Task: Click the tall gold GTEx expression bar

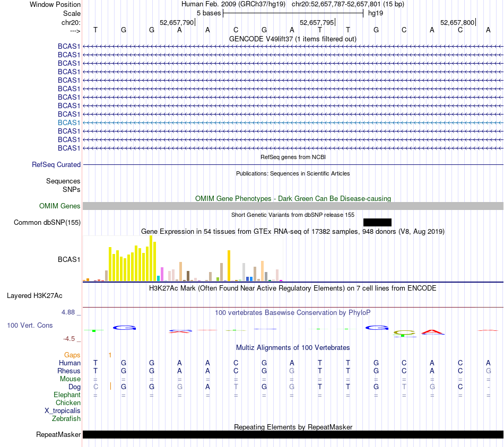Action: (x=229, y=266)
